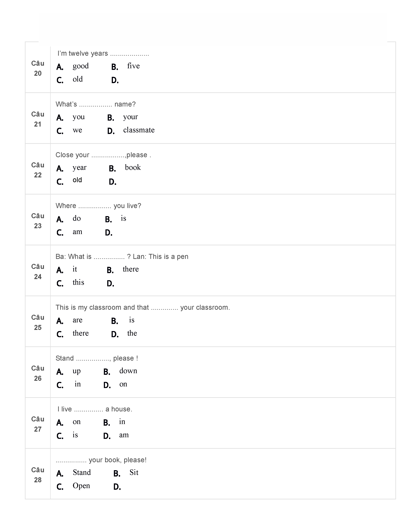The width and height of the screenshot is (412, 532).
Task: Select option B 'down' in Câu 26
Action: pyautogui.click(x=128, y=371)
